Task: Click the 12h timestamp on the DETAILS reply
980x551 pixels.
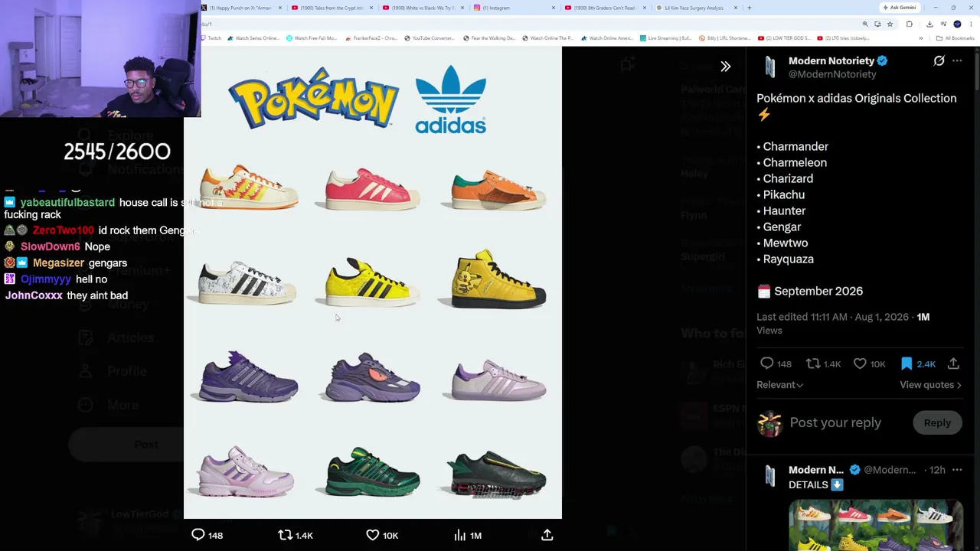Action: click(x=937, y=470)
